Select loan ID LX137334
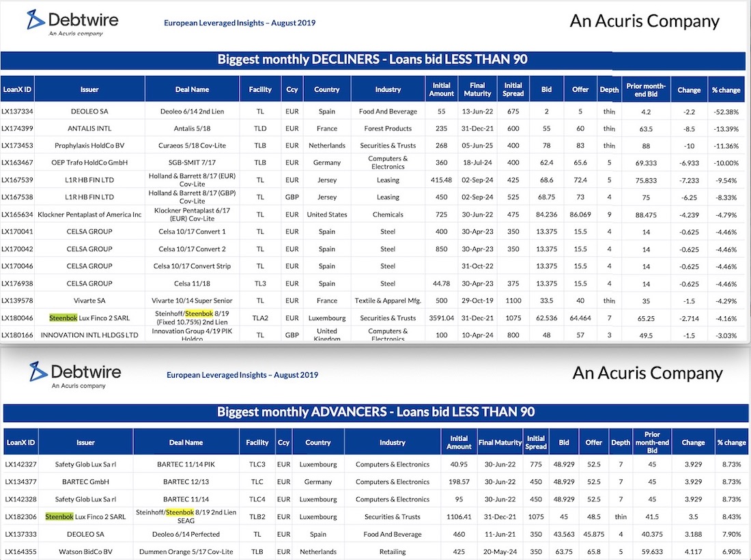The image size is (751, 560). click(17, 111)
